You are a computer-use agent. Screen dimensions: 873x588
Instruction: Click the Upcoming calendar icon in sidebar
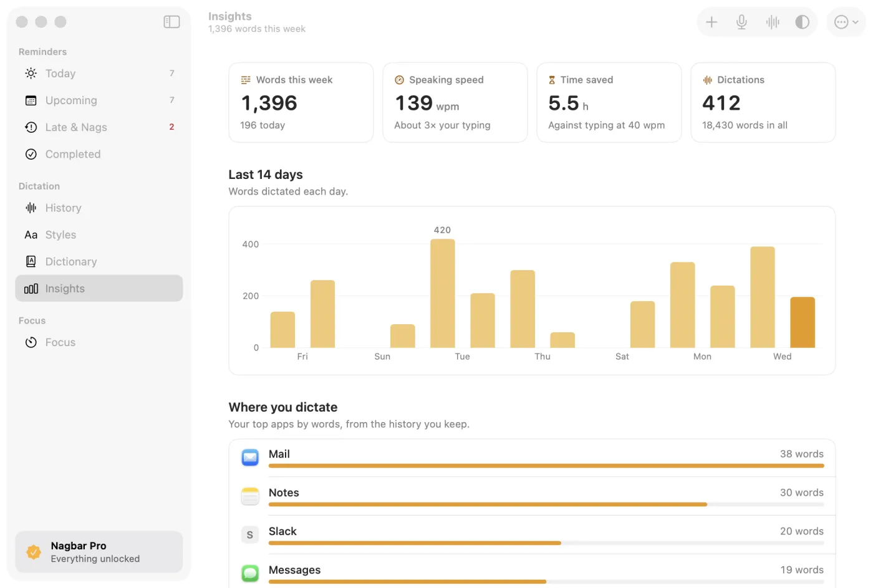[31, 100]
